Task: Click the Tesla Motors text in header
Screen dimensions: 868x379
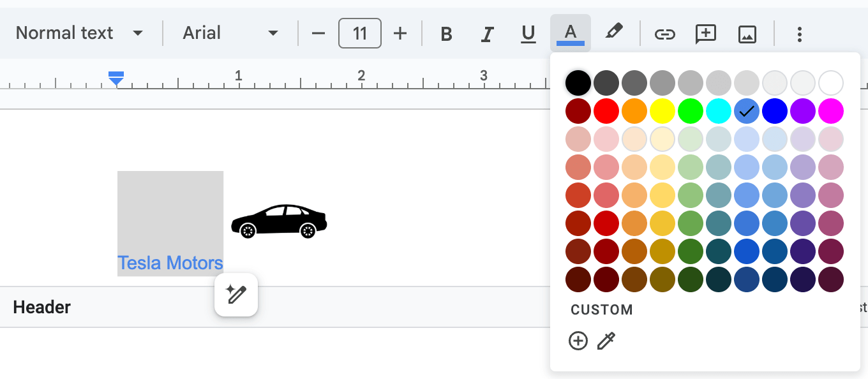Action: pos(170,263)
